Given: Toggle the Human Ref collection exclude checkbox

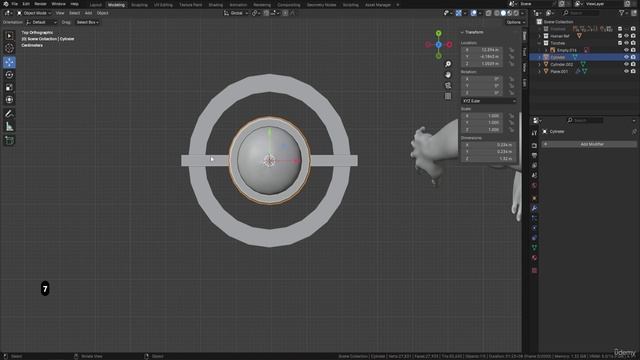Looking at the screenshot, I should coord(620,36).
